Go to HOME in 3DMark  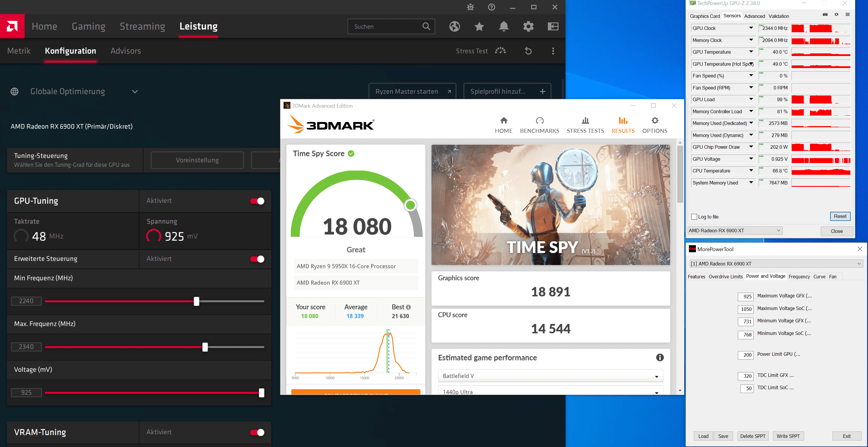coord(503,125)
